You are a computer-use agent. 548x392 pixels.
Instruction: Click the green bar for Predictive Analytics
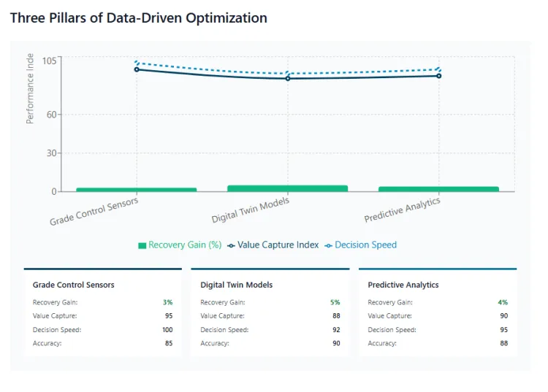(438, 189)
